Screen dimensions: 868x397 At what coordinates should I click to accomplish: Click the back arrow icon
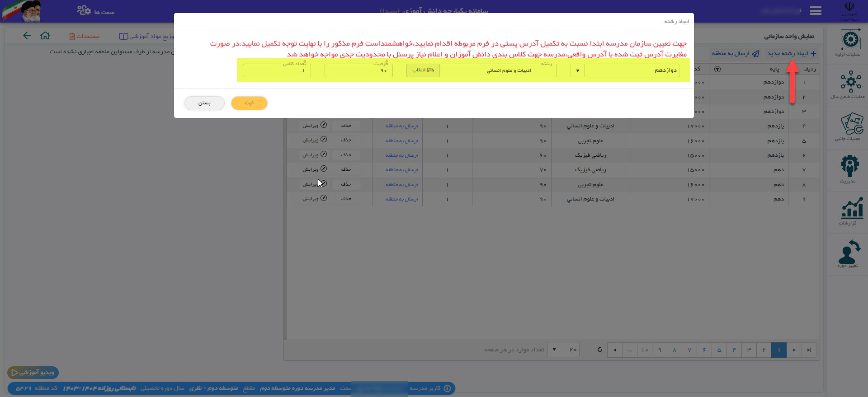point(27,36)
